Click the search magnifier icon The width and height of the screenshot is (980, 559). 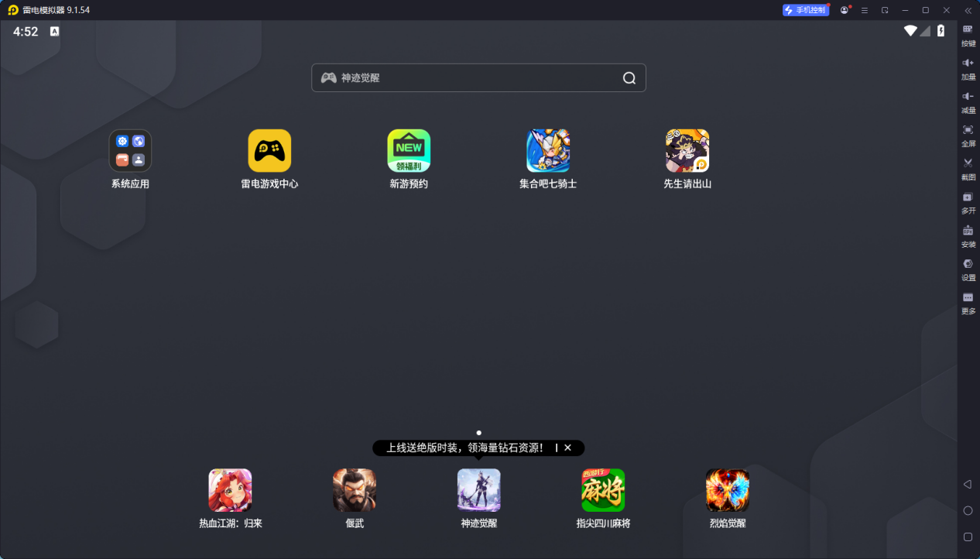coord(629,77)
